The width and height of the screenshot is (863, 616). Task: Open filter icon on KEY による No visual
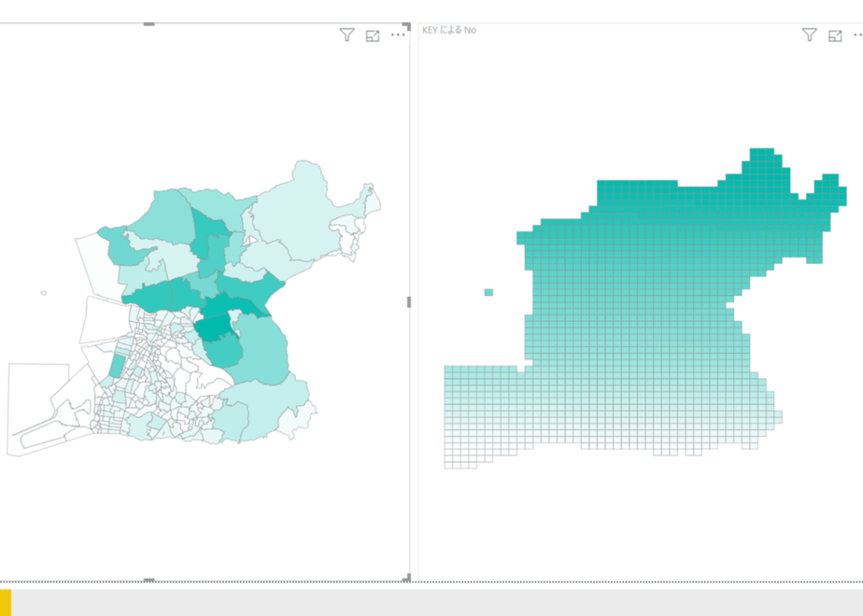tap(809, 35)
